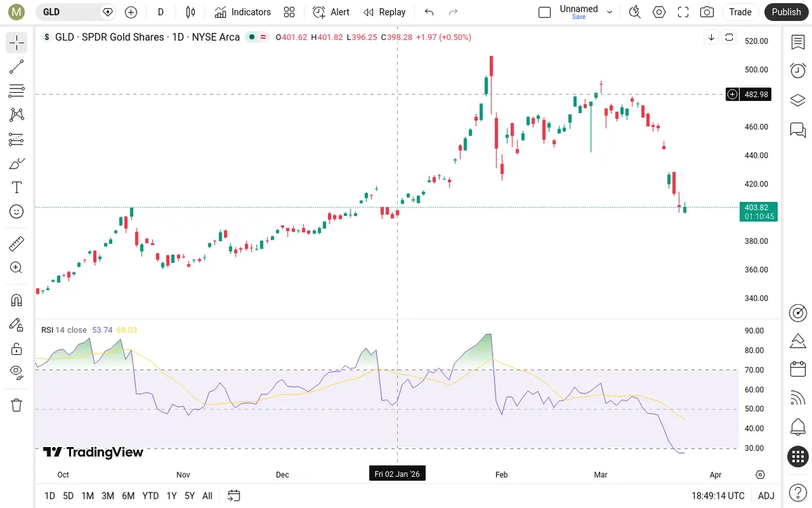Select the ruler measure tool
This screenshot has height=508, width=812.
tap(17, 243)
